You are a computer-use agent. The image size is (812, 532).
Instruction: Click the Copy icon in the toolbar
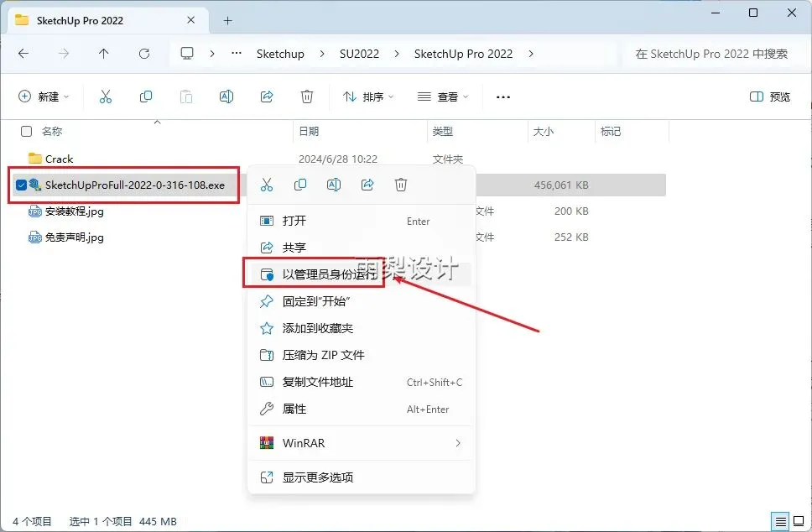click(x=146, y=96)
